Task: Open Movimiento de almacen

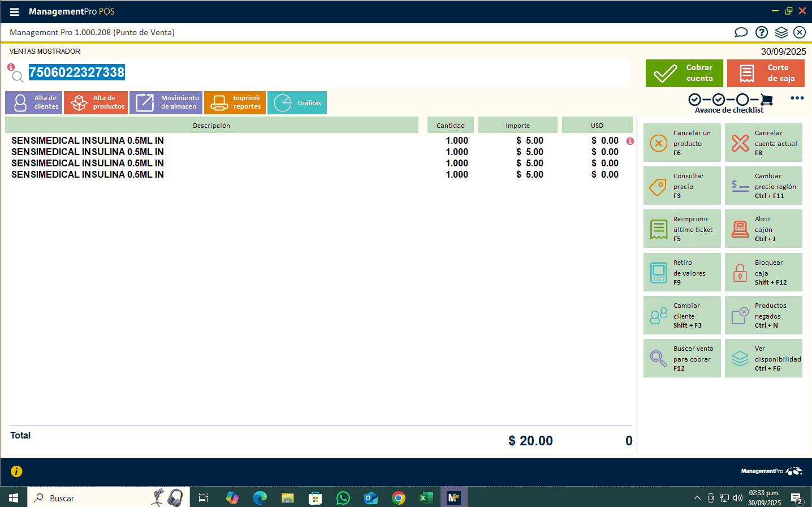Action: pos(166,102)
